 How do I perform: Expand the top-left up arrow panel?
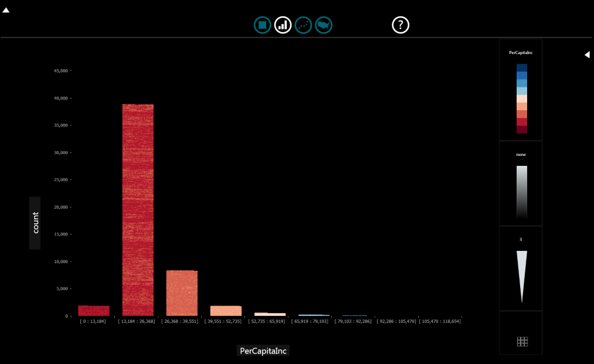point(6,10)
